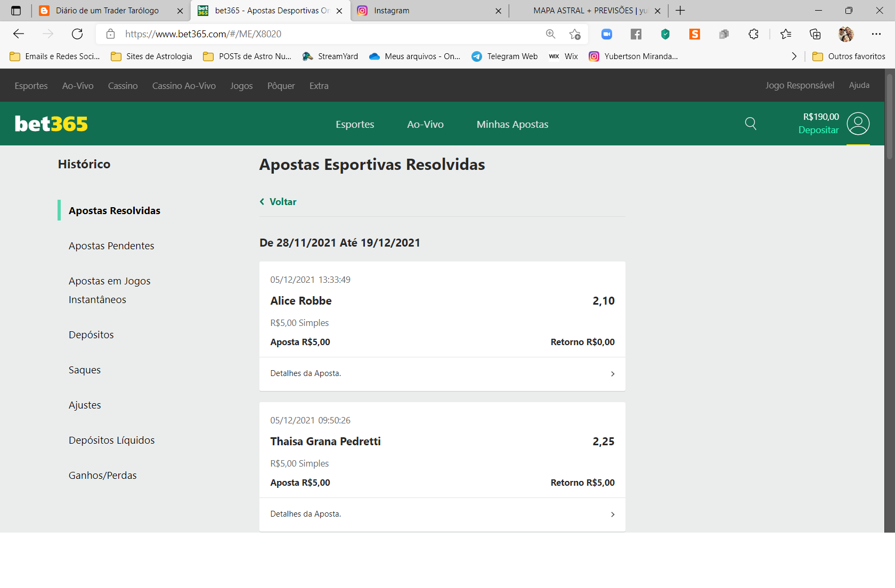This screenshot has width=895, height=588.
Task: Open Extra menu item
Action: pos(319,86)
